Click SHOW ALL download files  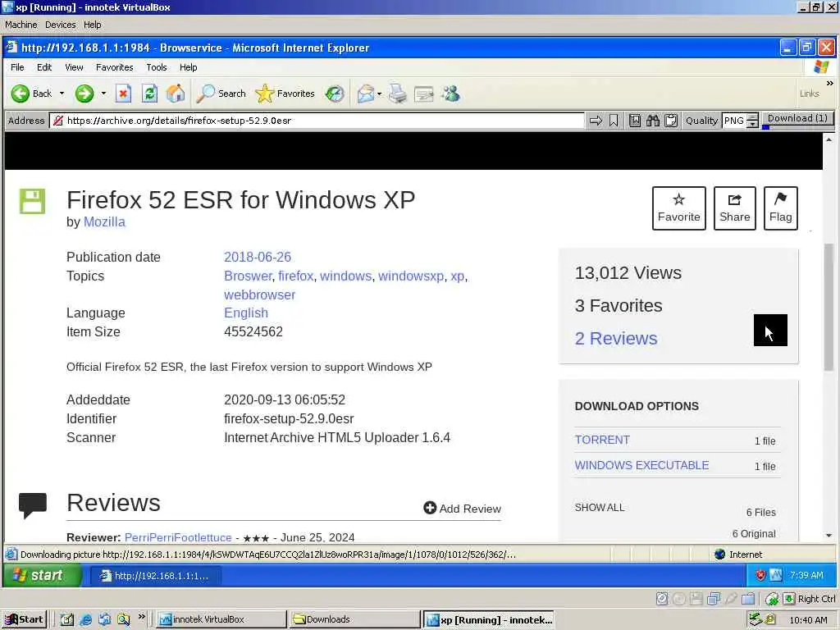click(x=600, y=507)
